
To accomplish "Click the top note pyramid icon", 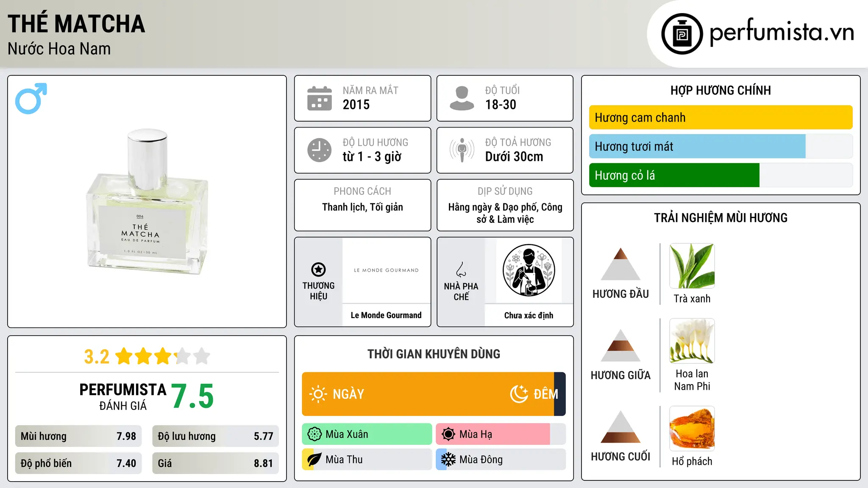I will coord(620,264).
